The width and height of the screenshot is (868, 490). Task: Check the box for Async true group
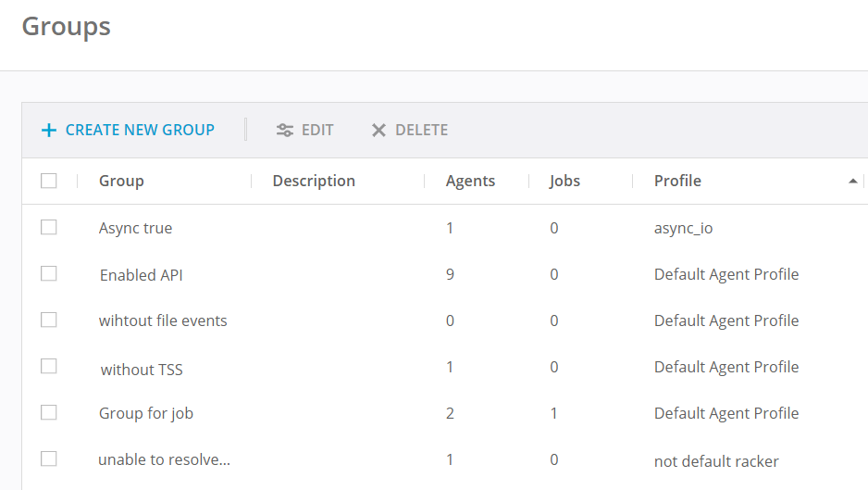click(x=49, y=227)
